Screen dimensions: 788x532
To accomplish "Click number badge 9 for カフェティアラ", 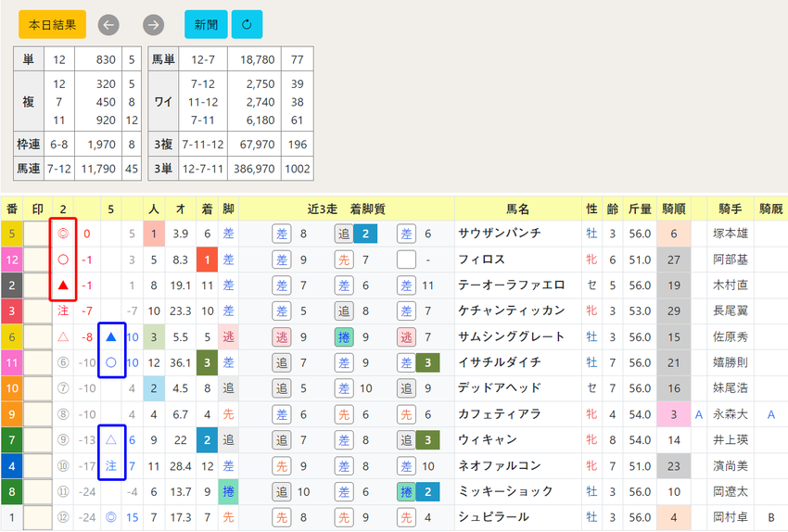I will (x=12, y=414).
